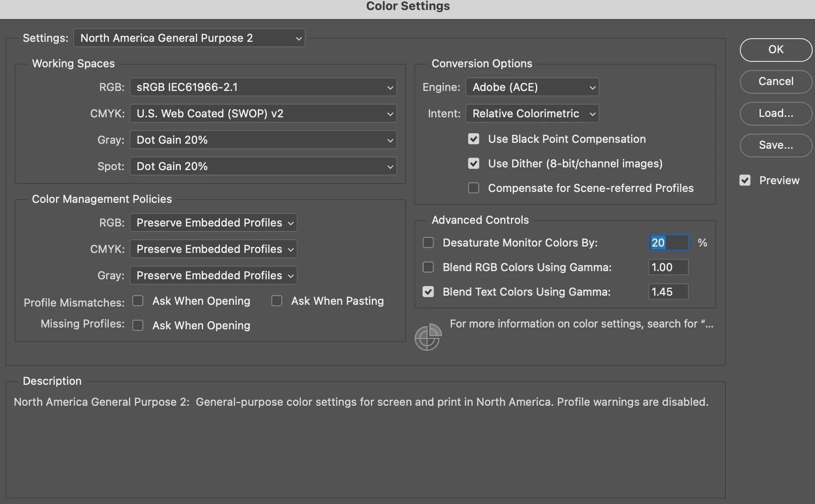Open RGB Preserve Embedded Profiles policy dropdown
815x504 pixels.
214,223
